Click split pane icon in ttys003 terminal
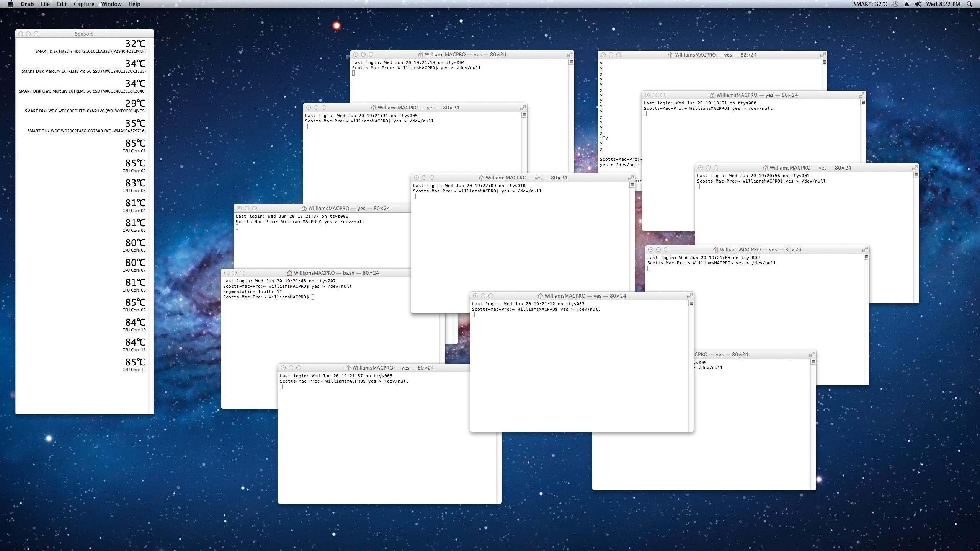 691,303
